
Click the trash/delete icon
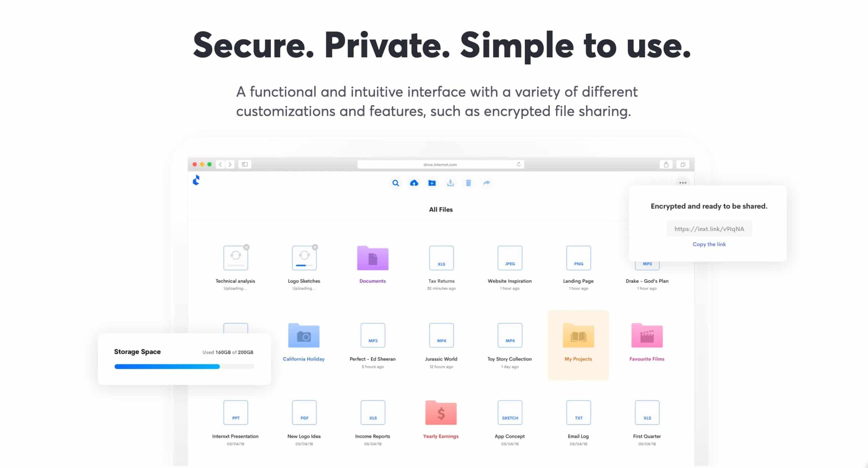click(469, 183)
